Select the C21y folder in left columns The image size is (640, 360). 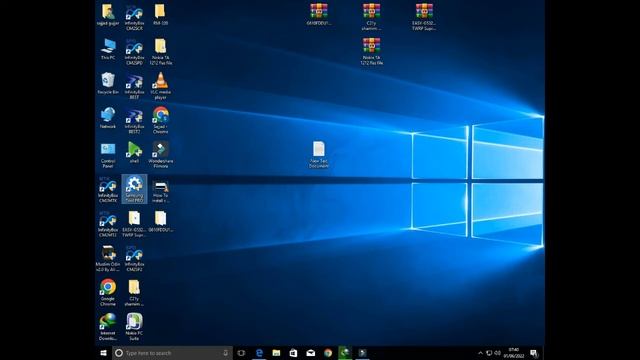[134, 293]
